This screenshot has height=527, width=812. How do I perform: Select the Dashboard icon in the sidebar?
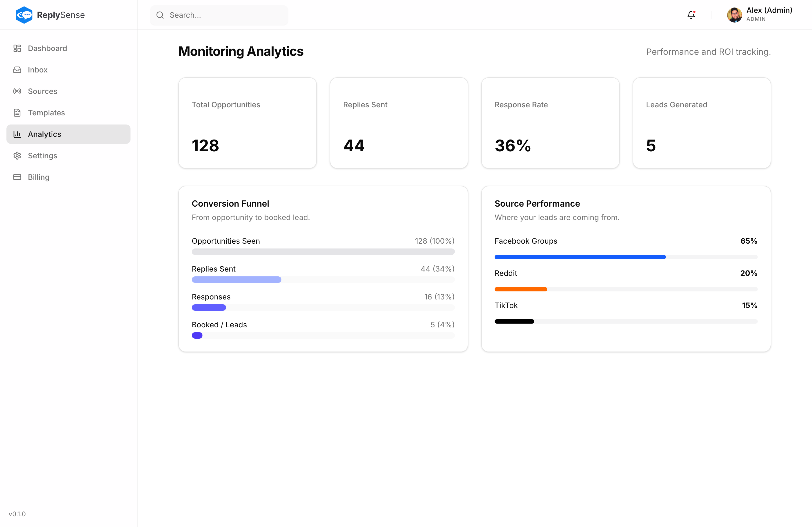tap(17, 48)
